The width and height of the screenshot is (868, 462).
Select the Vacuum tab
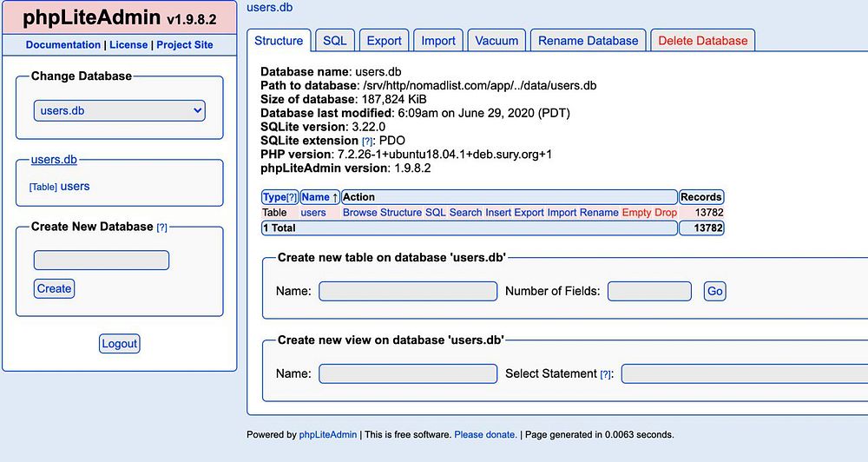pos(496,41)
